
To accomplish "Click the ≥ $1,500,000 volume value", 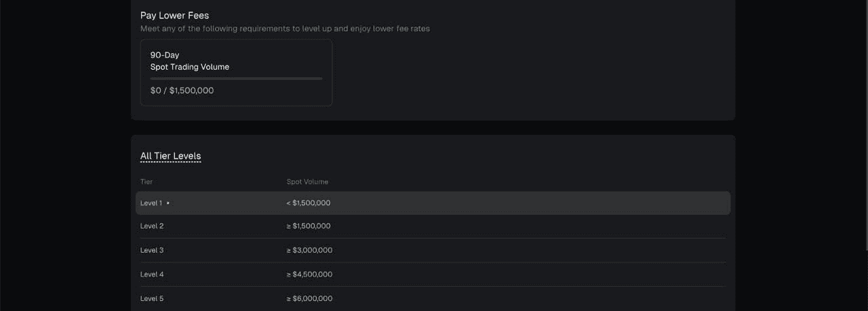I will pyautogui.click(x=309, y=226).
